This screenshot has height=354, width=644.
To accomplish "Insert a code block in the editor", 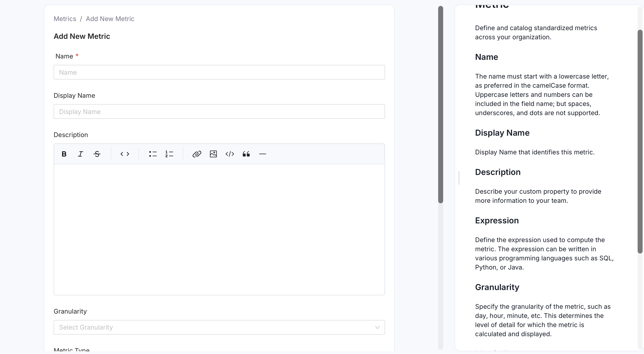I will click(230, 154).
